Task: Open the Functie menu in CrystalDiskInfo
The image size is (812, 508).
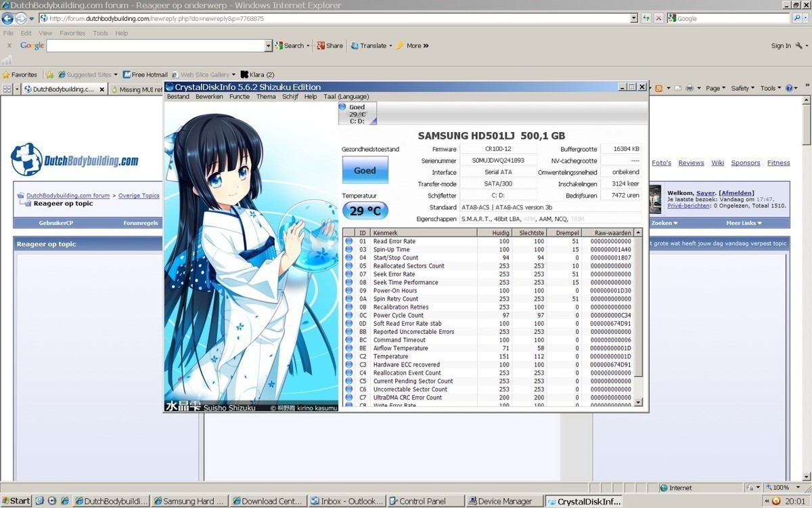Action: click(x=239, y=97)
